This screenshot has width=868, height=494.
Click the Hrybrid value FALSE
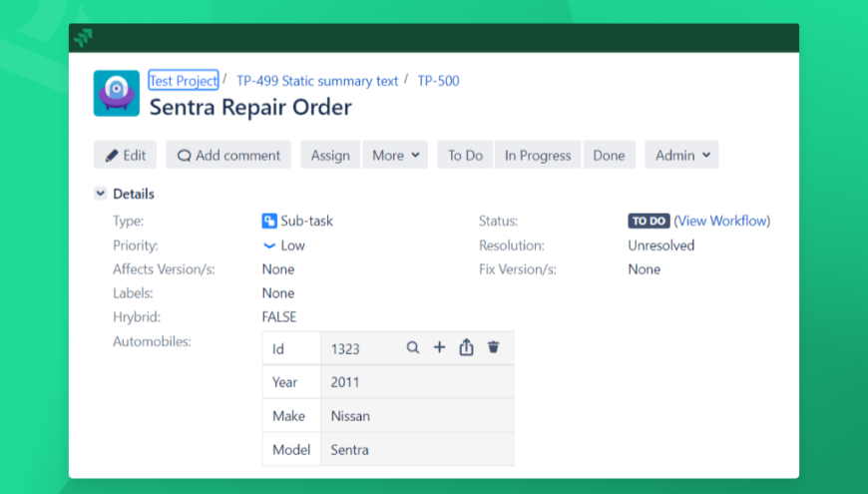point(279,316)
